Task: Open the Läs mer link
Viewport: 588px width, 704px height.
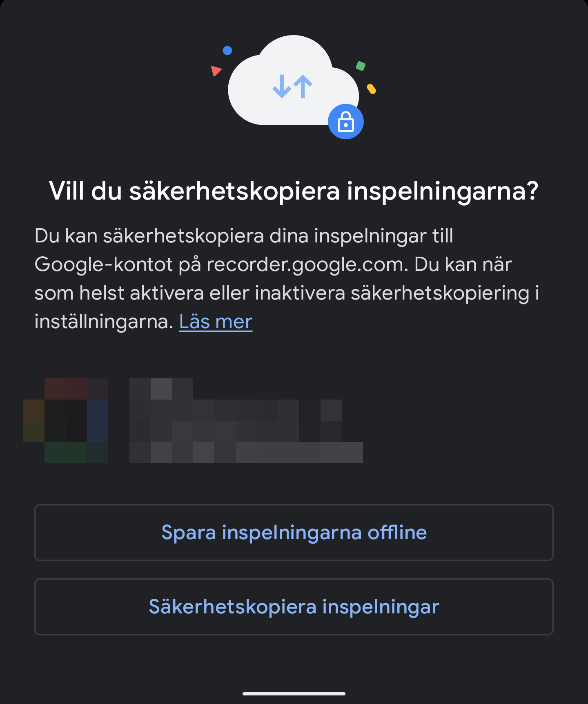Action: tap(216, 322)
